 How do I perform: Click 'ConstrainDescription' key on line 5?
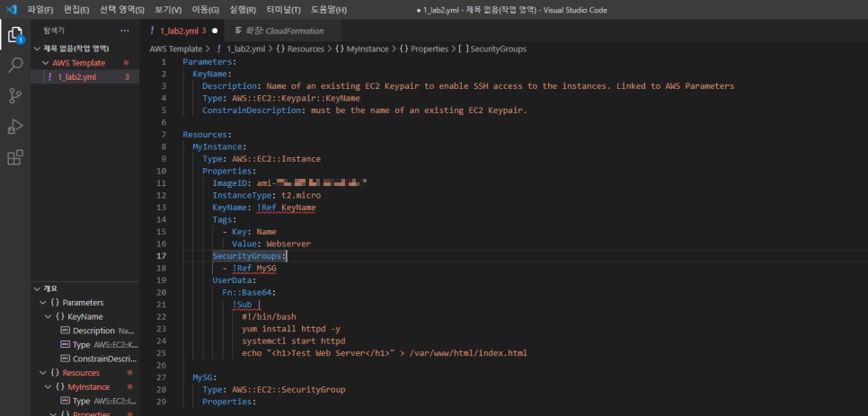(x=252, y=111)
